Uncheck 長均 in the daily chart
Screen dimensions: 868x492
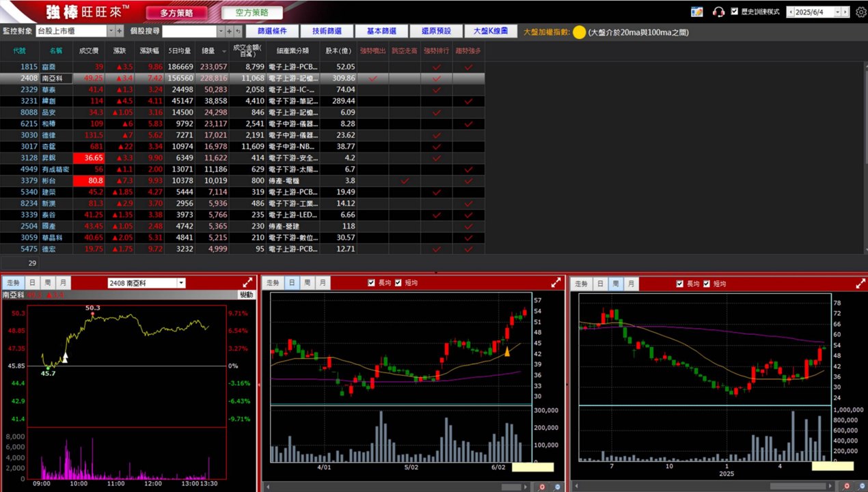[x=372, y=283]
